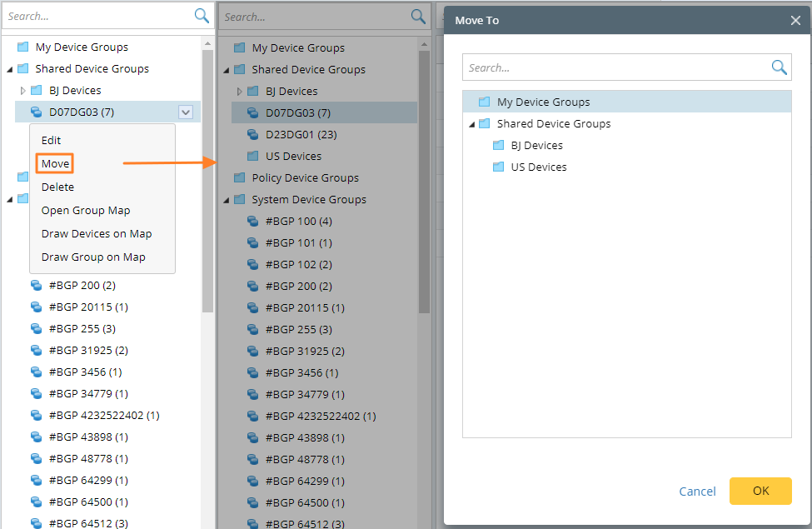Click the search magnifier in Move To dialog
Image resolution: width=812 pixels, height=529 pixels.
779,67
